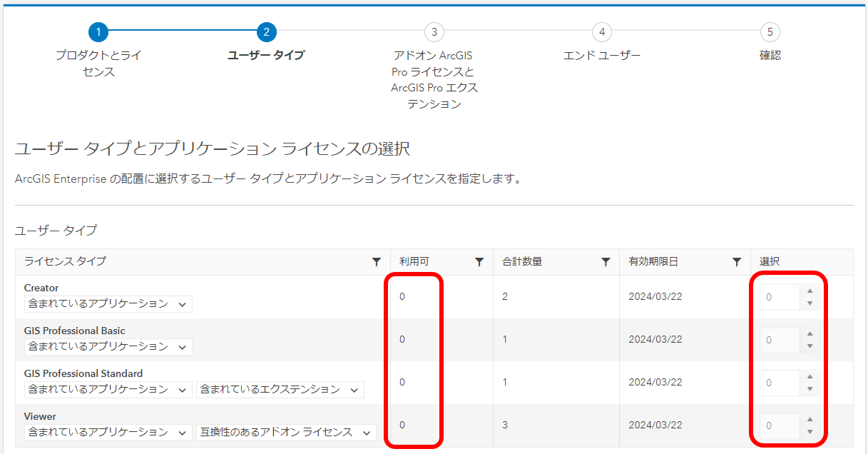Click Viewer selection quantity field
The width and height of the screenshot is (868, 454).
[780, 425]
